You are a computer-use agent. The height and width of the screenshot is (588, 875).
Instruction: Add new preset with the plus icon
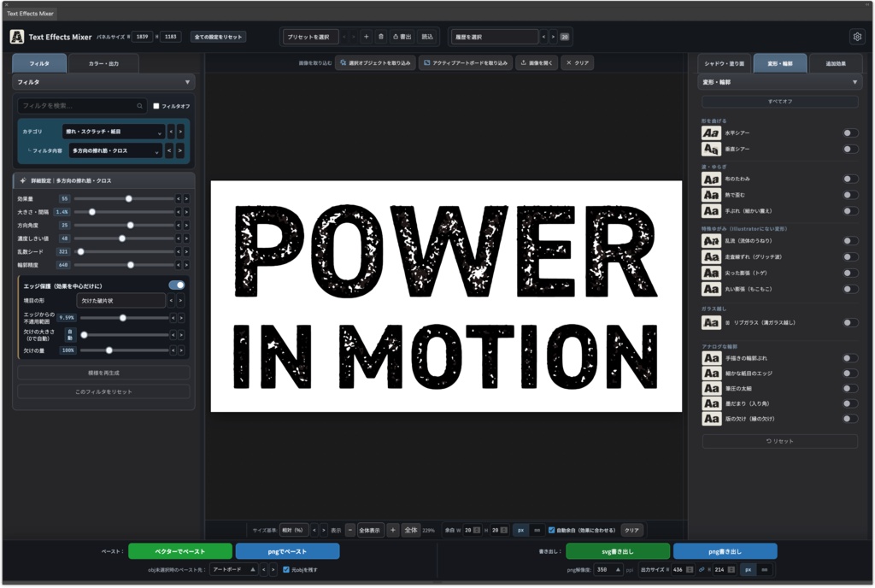[x=366, y=37]
